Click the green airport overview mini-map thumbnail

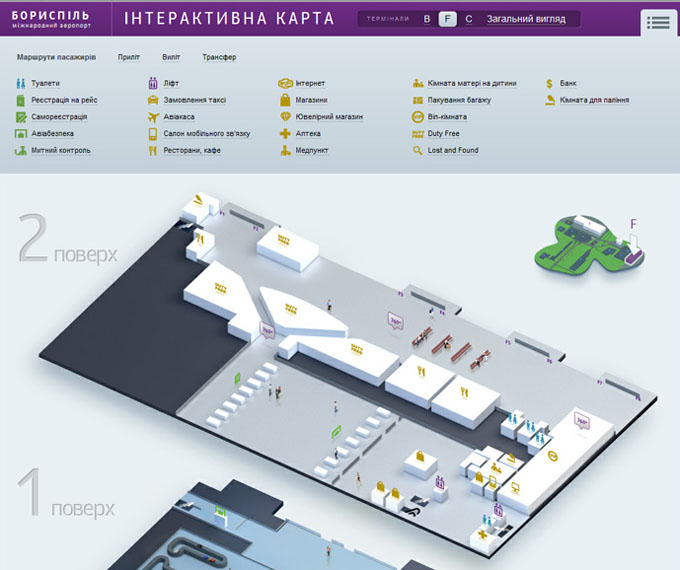592,243
